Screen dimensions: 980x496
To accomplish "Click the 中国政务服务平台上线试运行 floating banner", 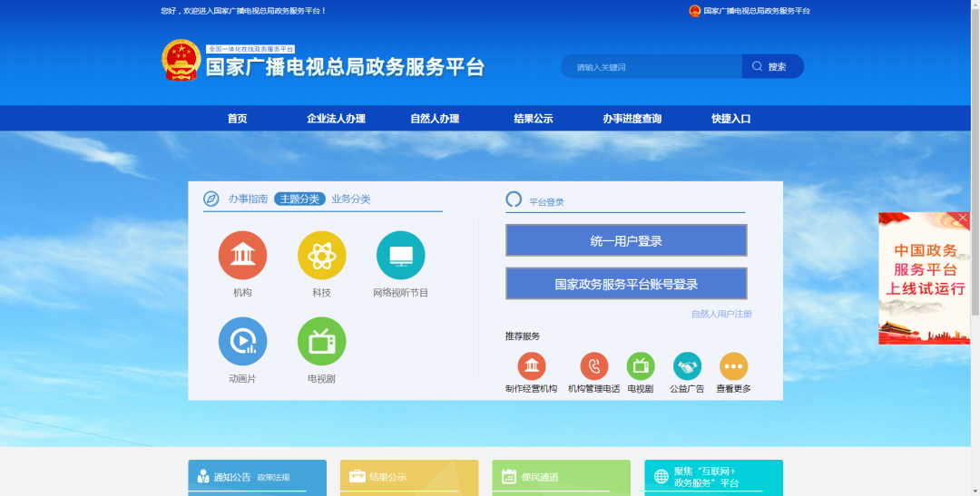I will point(925,278).
